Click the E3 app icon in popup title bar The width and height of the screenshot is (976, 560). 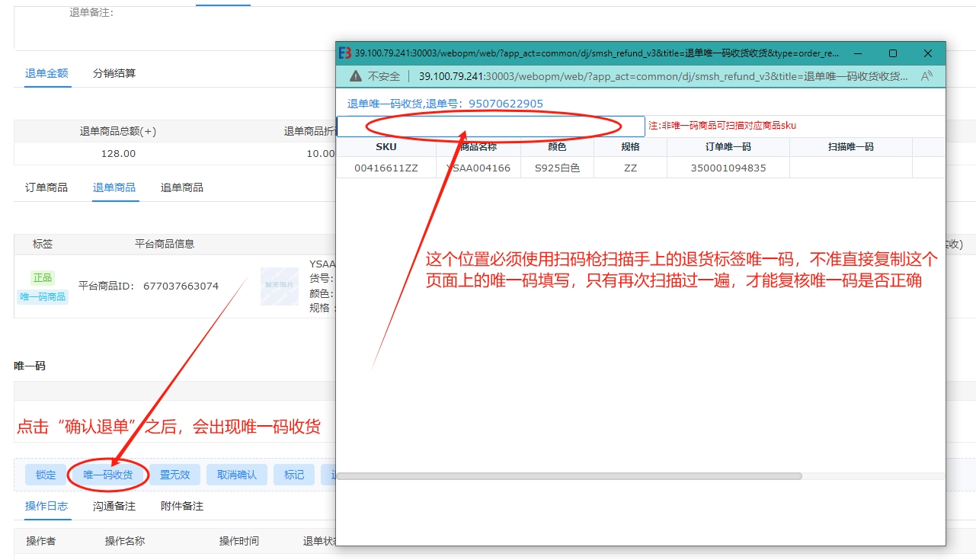tap(345, 53)
